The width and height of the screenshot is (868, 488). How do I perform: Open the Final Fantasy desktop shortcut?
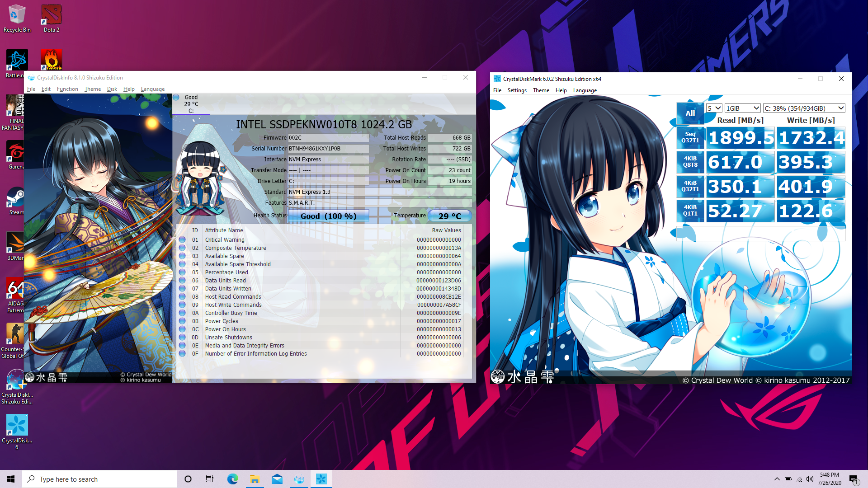pyautogui.click(x=14, y=113)
